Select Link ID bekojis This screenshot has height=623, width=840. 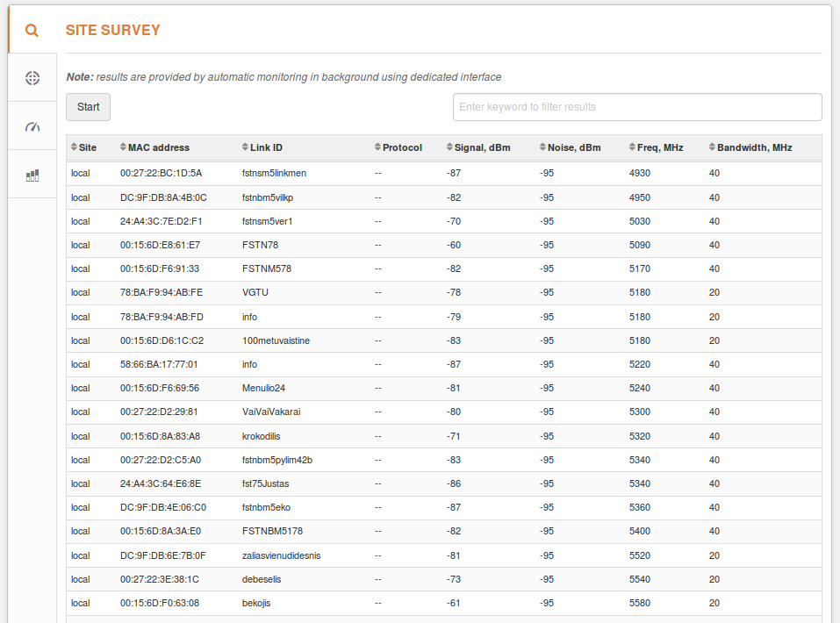[256, 603]
